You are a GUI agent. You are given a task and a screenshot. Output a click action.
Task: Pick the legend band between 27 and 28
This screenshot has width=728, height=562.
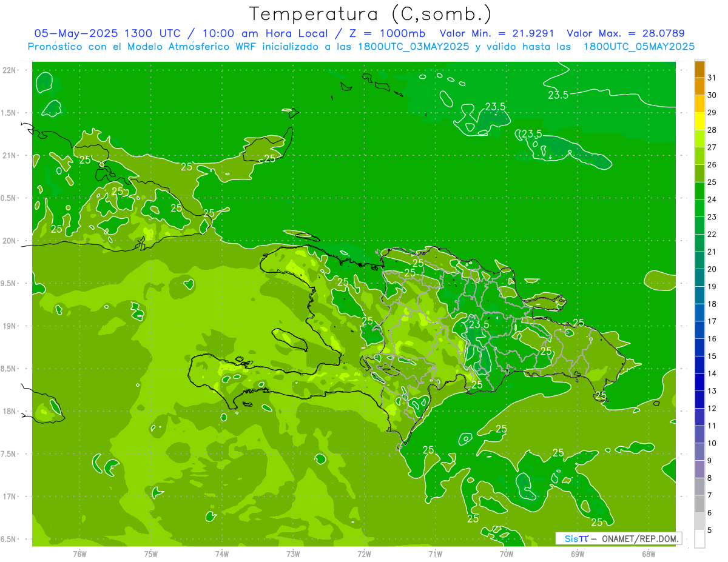coord(699,138)
